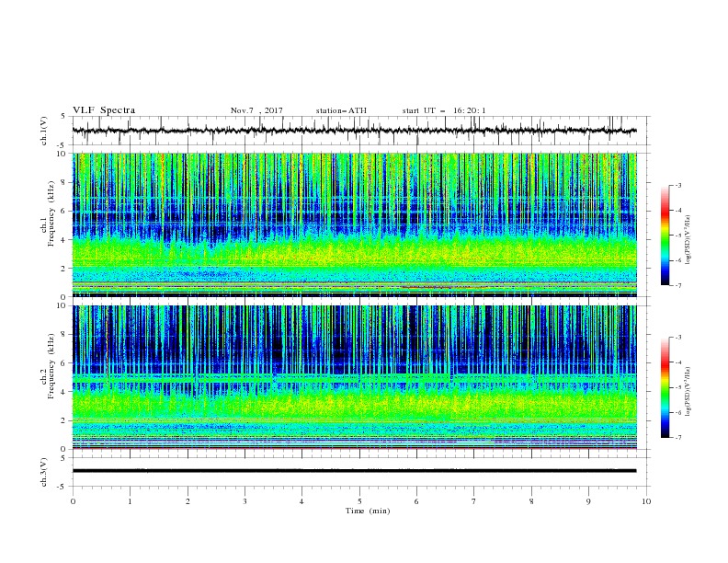
Task: Click time axis tick label "0"
Action: tap(73, 501)
